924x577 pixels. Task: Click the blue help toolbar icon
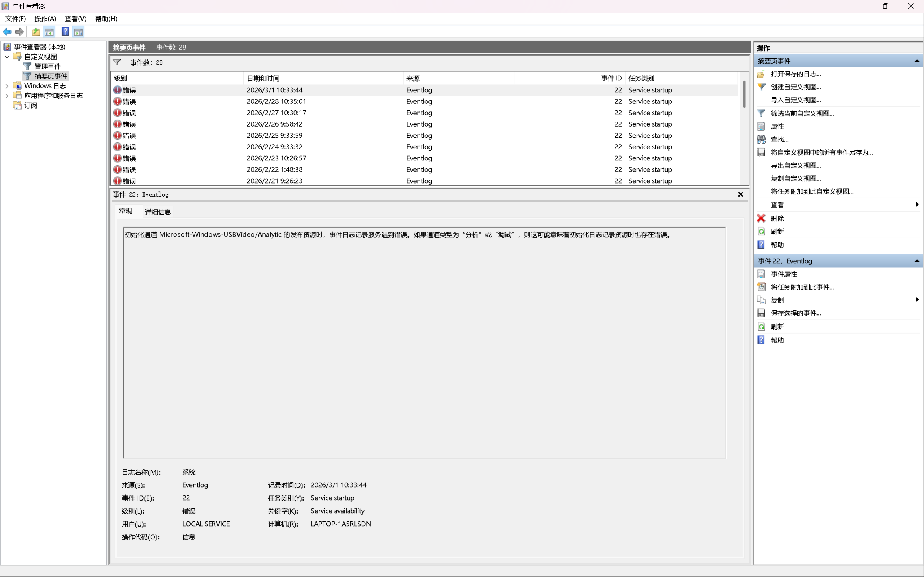(65, 32)
